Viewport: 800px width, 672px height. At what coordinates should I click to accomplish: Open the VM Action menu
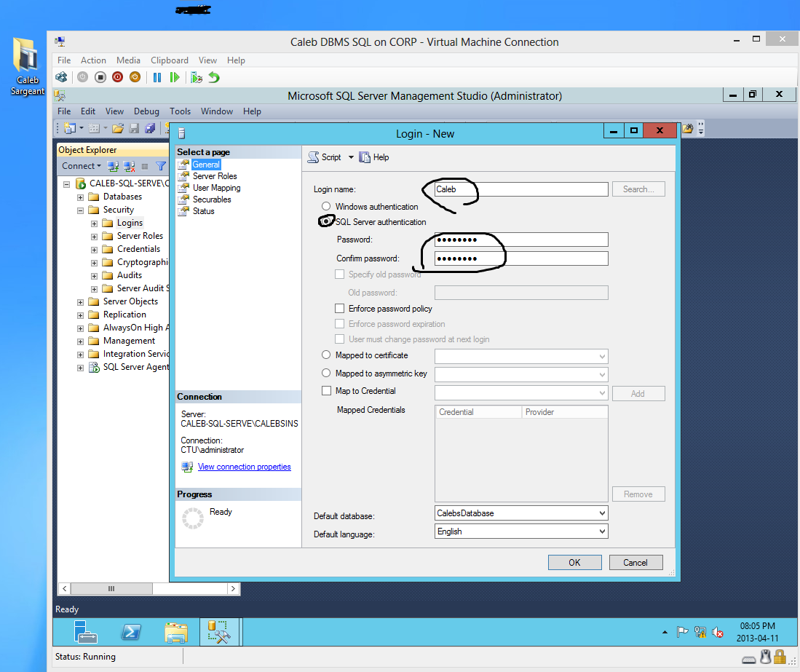(x=93, y=60)
